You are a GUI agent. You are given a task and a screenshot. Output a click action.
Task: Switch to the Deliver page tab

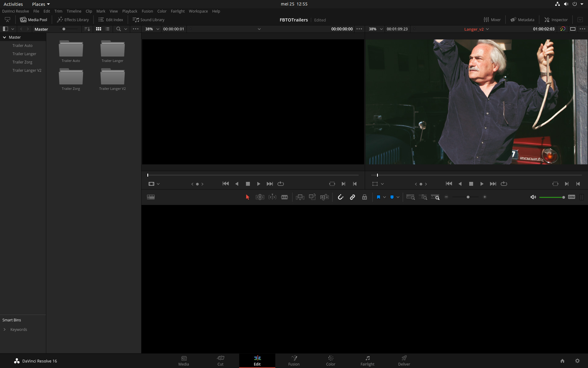point(404,361)
